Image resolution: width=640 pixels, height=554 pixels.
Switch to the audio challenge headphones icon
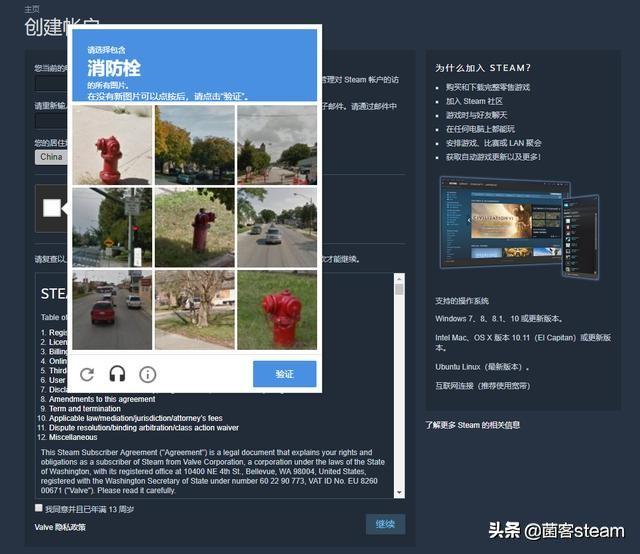[117, 374]
